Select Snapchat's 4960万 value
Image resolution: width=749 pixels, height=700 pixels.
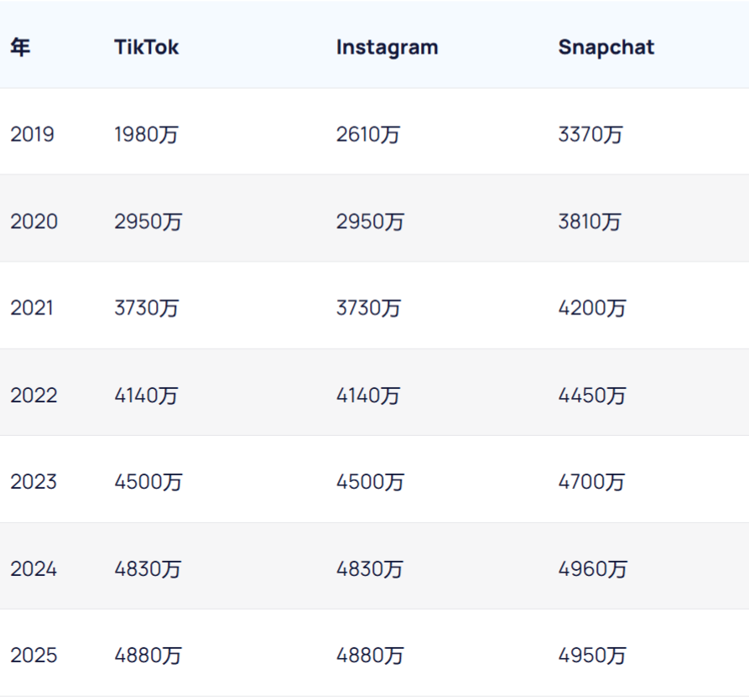pyautogui.click(x=592, y=569)
